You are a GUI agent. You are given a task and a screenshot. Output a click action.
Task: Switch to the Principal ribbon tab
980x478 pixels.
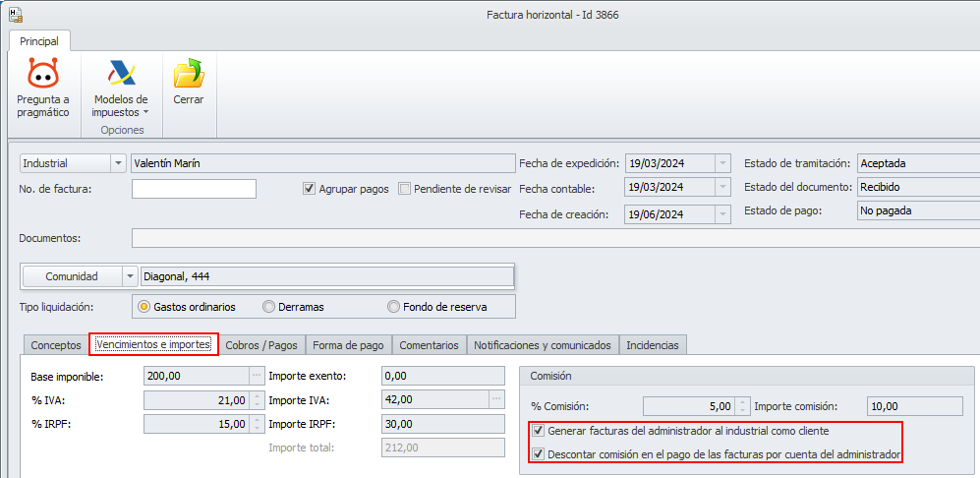tap(39, 41)
